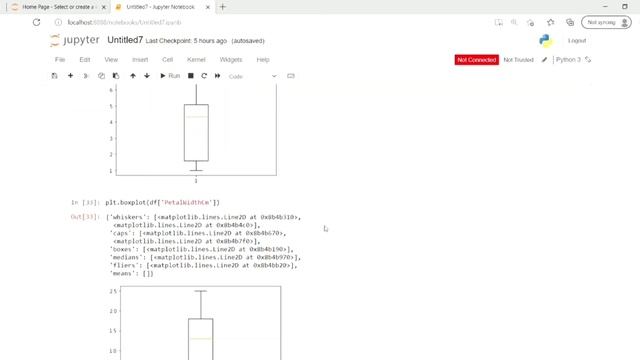Cut selected cells with scissors icon

86,76
